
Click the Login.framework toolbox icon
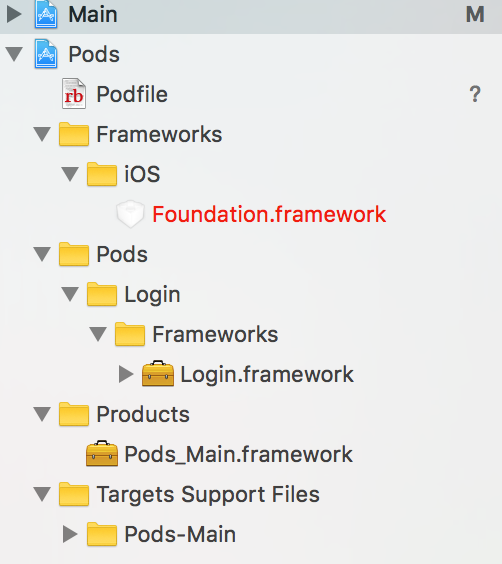(158, 373)
